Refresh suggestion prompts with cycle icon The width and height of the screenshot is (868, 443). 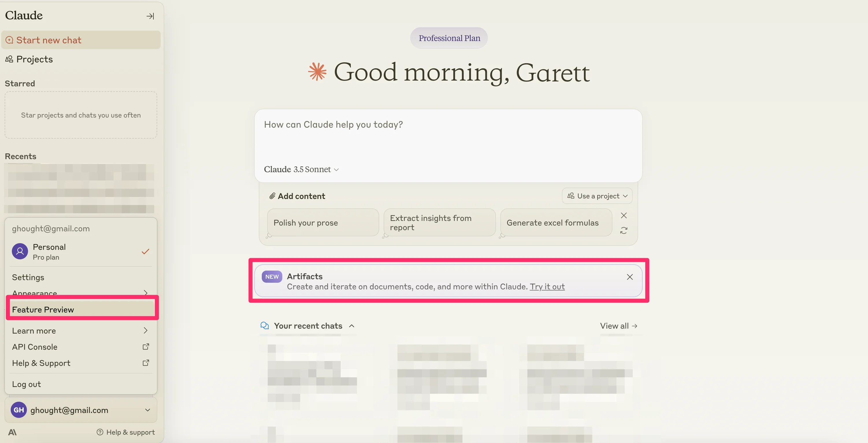[x=624, y=231]
